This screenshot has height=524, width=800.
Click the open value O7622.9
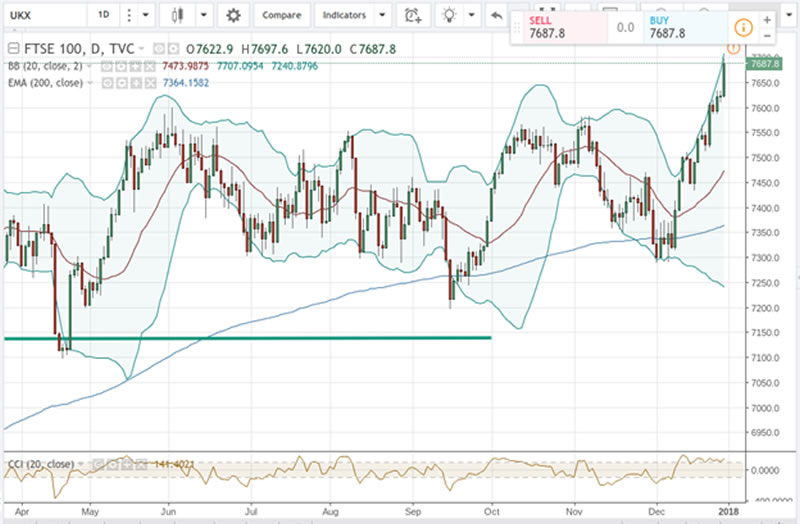point(210,49)
